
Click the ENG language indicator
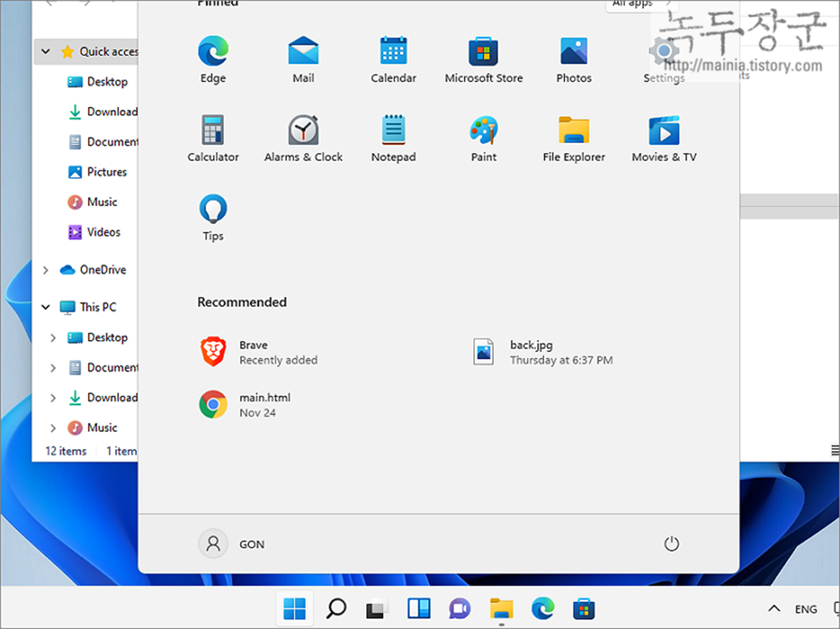pyautogui.click(x=806, y=610)
